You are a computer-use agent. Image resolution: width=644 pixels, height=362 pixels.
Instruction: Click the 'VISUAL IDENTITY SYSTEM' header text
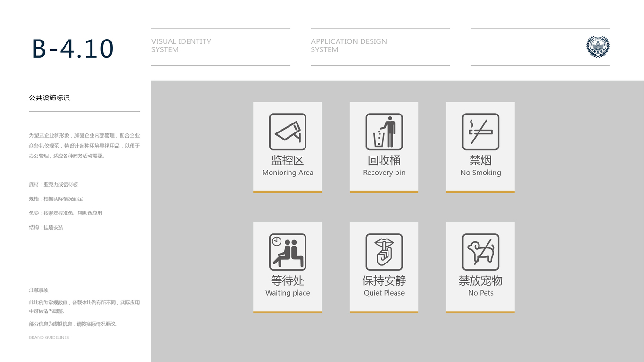[x=181, y=46]
